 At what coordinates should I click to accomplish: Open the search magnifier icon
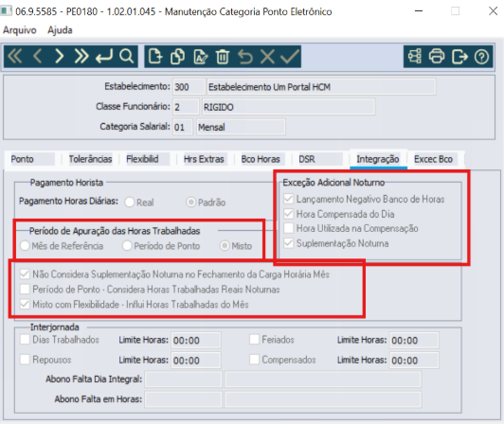[126, 57]
